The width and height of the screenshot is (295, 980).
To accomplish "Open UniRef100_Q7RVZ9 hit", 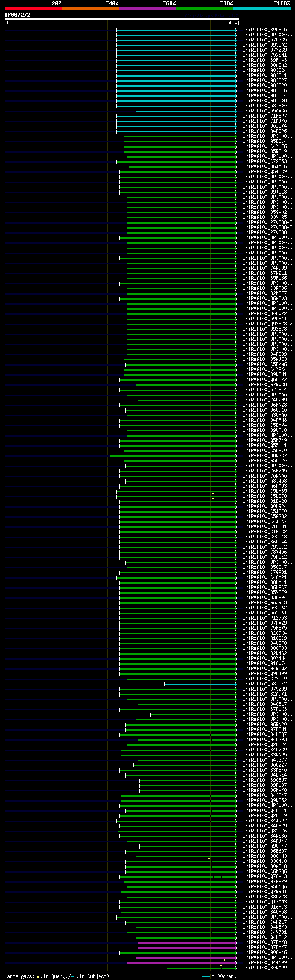I will coord(265,623).
